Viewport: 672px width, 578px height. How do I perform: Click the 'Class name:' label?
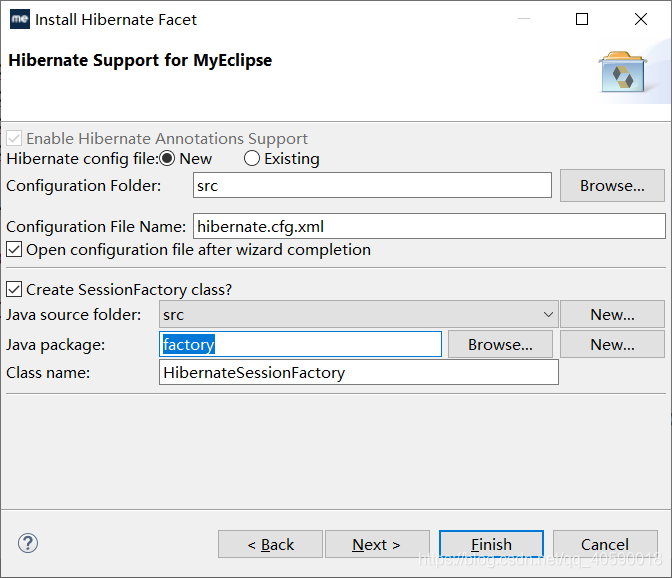point(48,372)
